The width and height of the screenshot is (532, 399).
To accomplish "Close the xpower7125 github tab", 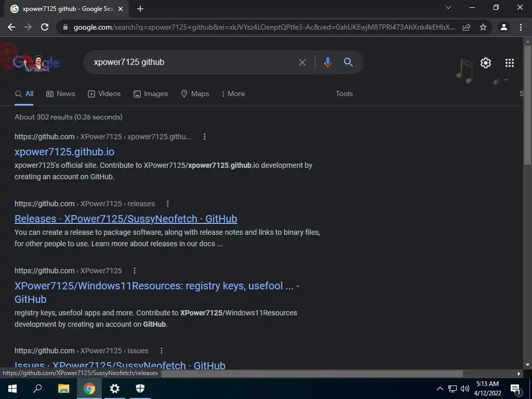I will (121, 9).
